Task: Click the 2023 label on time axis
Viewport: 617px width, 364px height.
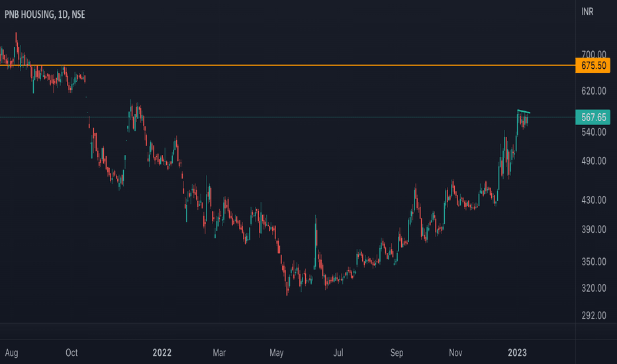Action: [517, 353]
